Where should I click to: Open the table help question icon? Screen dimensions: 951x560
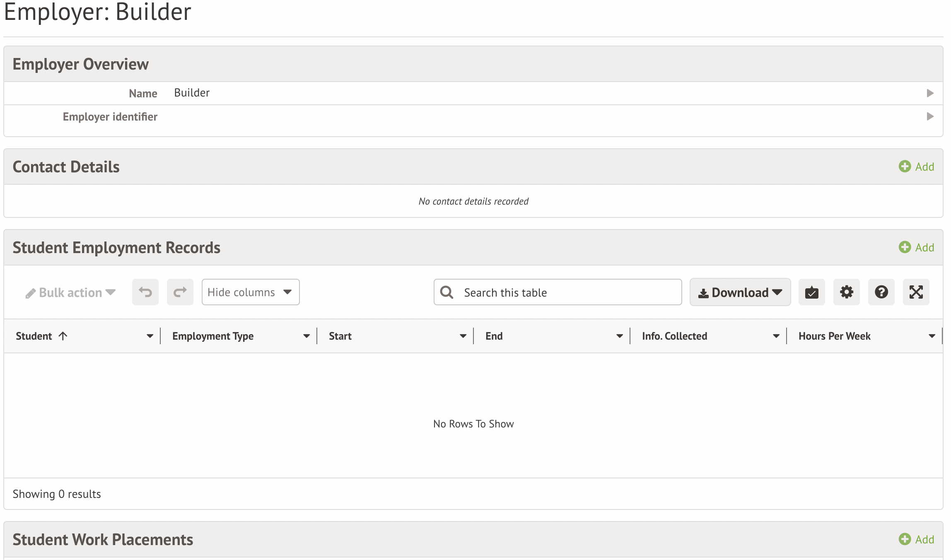pos(881,292)
